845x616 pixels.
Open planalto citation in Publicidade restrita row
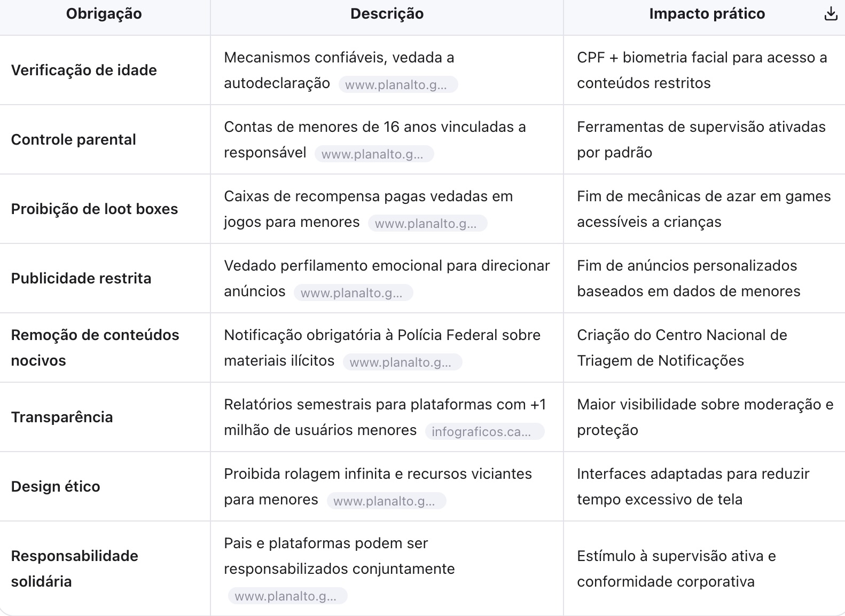(353, 293)
